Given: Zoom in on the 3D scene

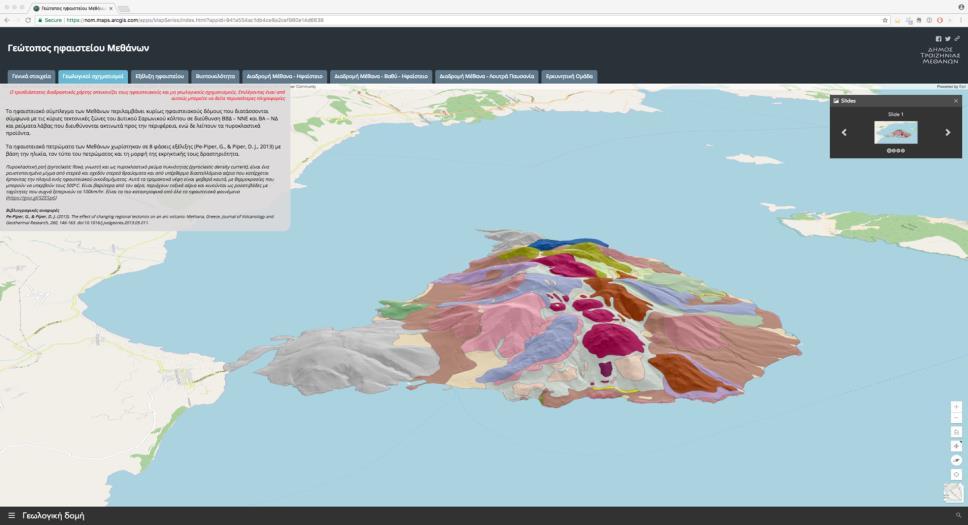Looking at the screenshot, I should pyautogui.click(x=956, y=407).
